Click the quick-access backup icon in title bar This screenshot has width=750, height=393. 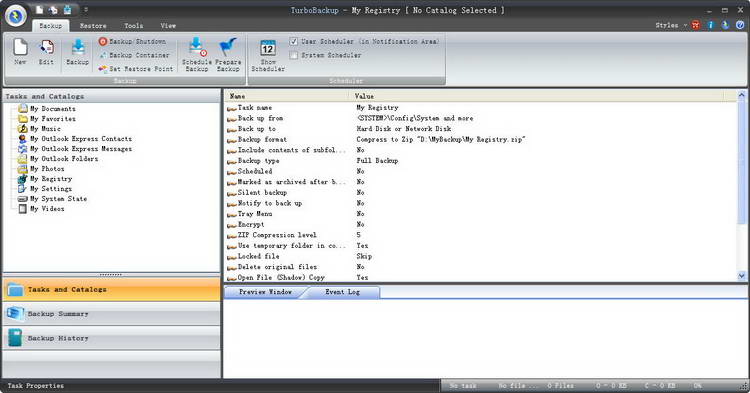tap(67, 10)
